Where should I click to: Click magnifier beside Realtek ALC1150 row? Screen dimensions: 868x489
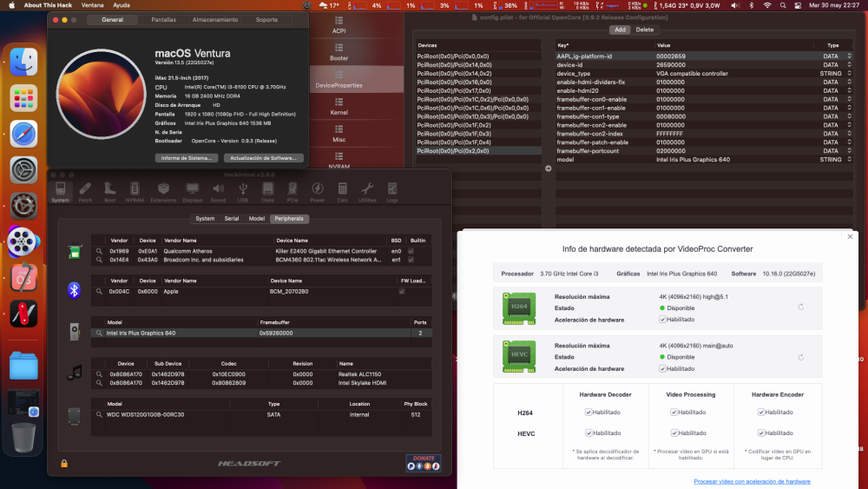[99, 374]
